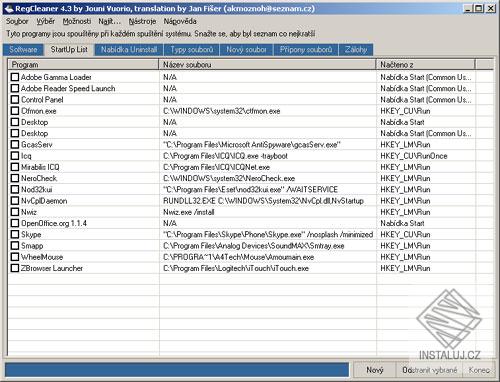Switch to the Software tab
The height and width of the screenshot is (382, 500).
pos(23,50)
